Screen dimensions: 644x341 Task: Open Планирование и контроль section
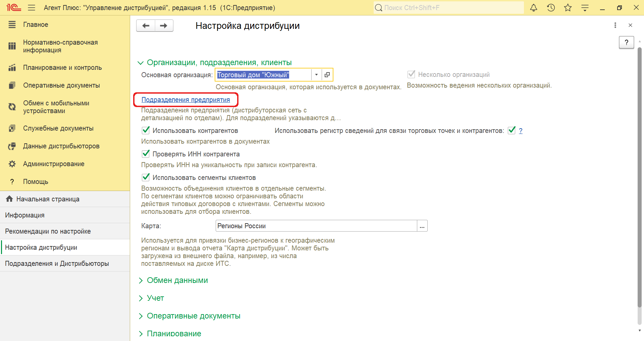point(62,67)
